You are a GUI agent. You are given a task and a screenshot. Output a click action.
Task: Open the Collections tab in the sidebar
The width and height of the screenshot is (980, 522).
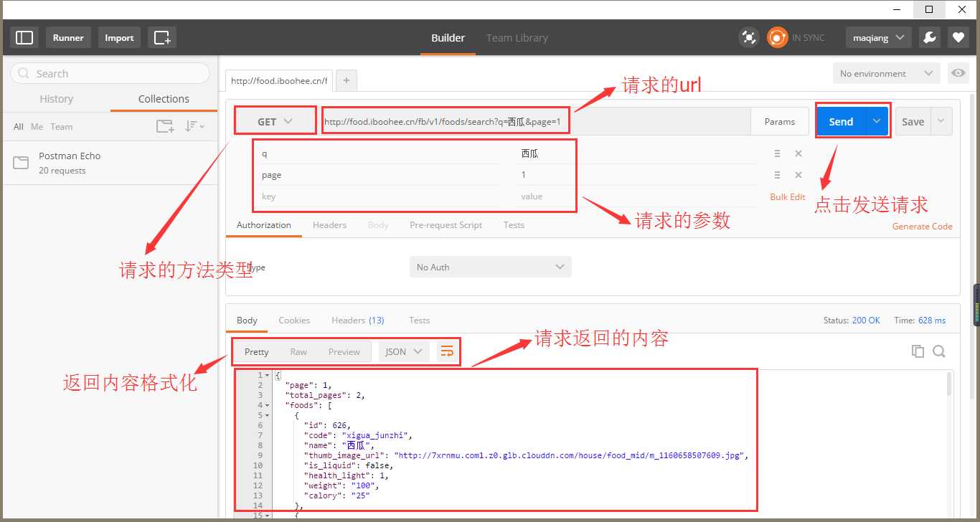164,99
